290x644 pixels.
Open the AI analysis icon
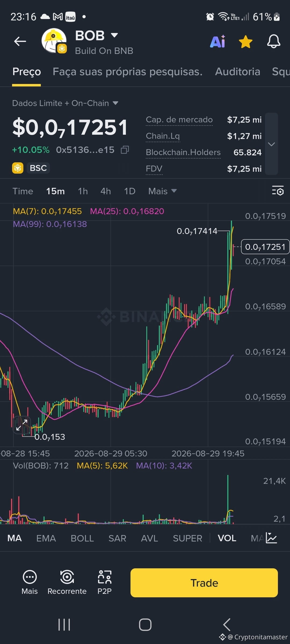218,42
